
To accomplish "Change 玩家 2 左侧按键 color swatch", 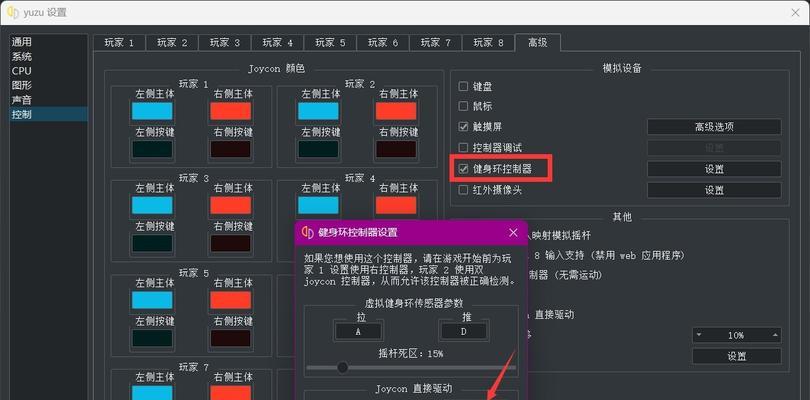I will point(318,149).
